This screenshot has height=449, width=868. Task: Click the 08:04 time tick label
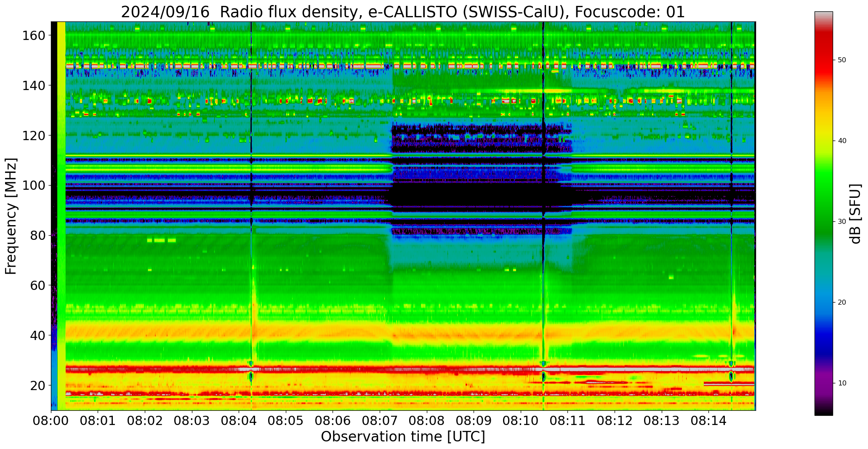click(x=239, y=421)
